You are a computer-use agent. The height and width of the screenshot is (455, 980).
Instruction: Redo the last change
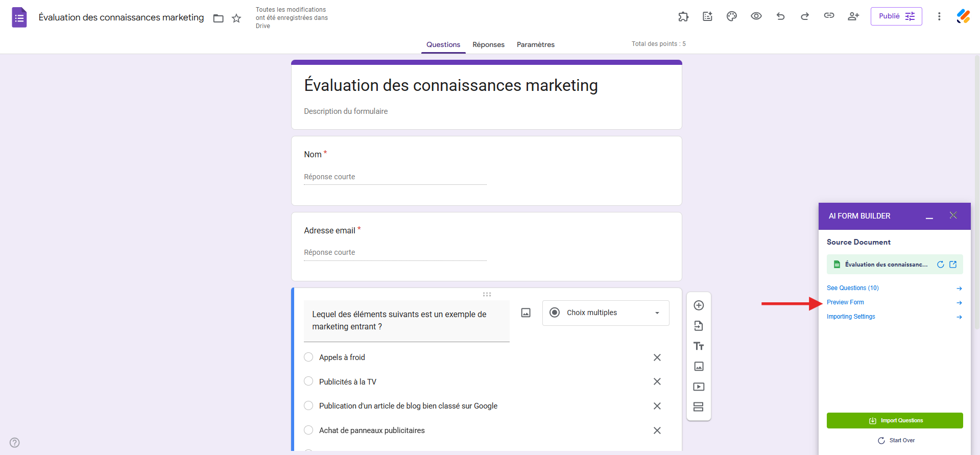tap(805, 16)
